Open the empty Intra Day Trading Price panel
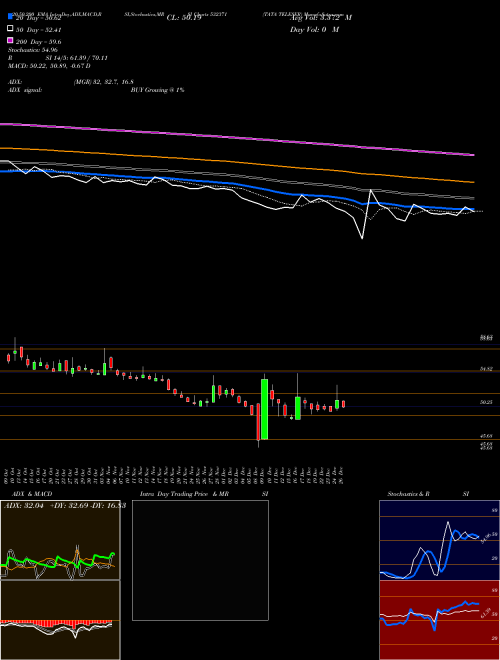This screenshot has width=500, height=660. [x=200, y=560]
